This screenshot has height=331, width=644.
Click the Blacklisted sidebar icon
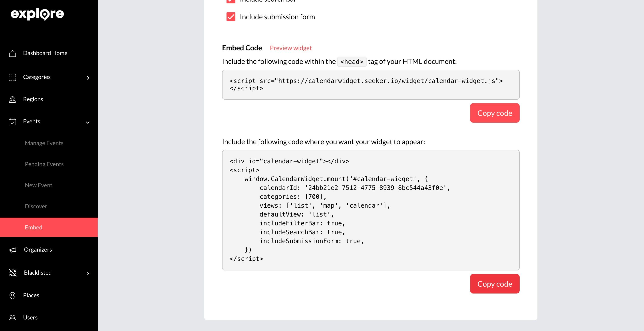(13, 273)
